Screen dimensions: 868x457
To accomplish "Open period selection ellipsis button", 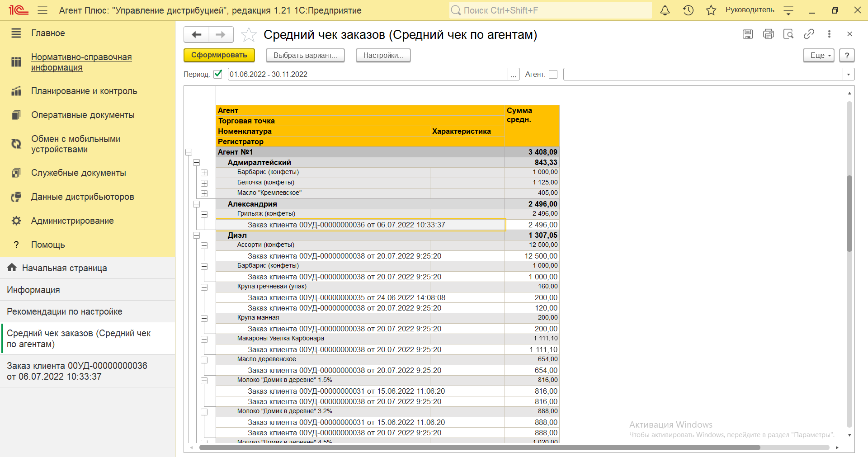I will click(514, 74).
